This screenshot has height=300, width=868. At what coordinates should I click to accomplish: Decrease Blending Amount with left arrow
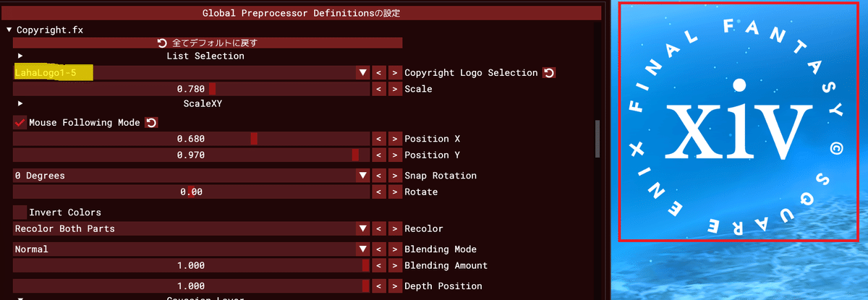[x=378, y=265]
